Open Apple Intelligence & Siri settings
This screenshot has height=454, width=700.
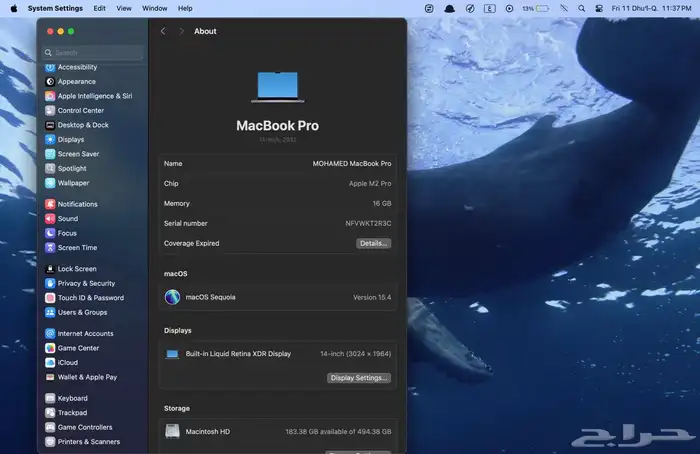click(x=89, y=96)
